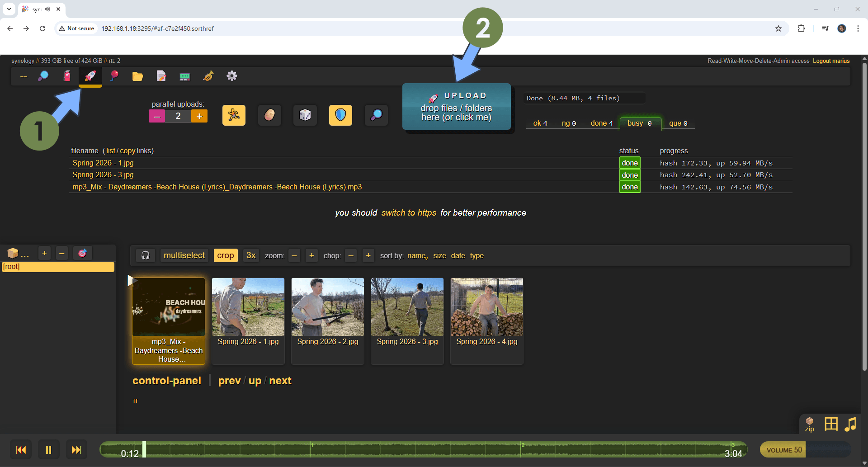Open Spring 2026 - 4.jpg thumbnail
The image size is (868, 467).
(x=486, y=307)
